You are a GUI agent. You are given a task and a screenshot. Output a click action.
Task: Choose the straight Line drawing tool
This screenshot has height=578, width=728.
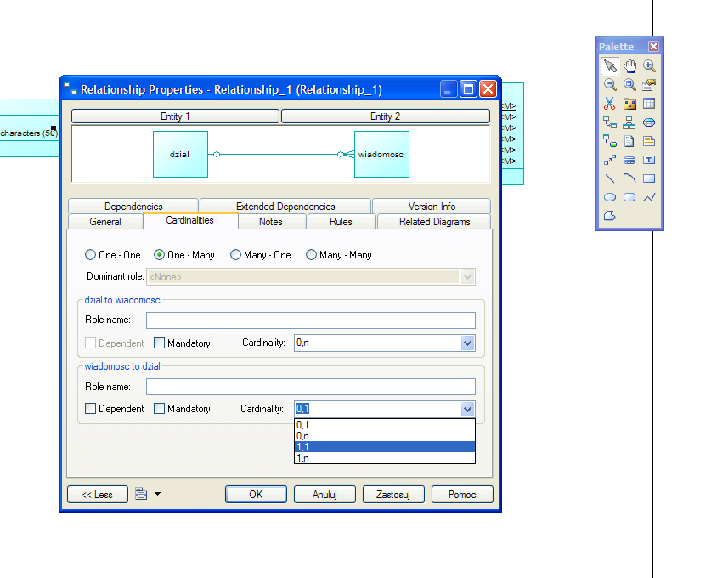[610, 178]
